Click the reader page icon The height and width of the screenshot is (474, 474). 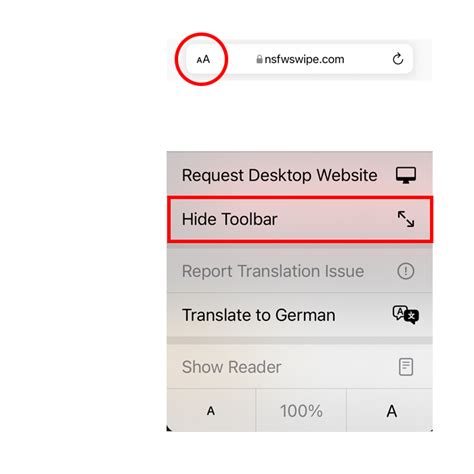406,367
